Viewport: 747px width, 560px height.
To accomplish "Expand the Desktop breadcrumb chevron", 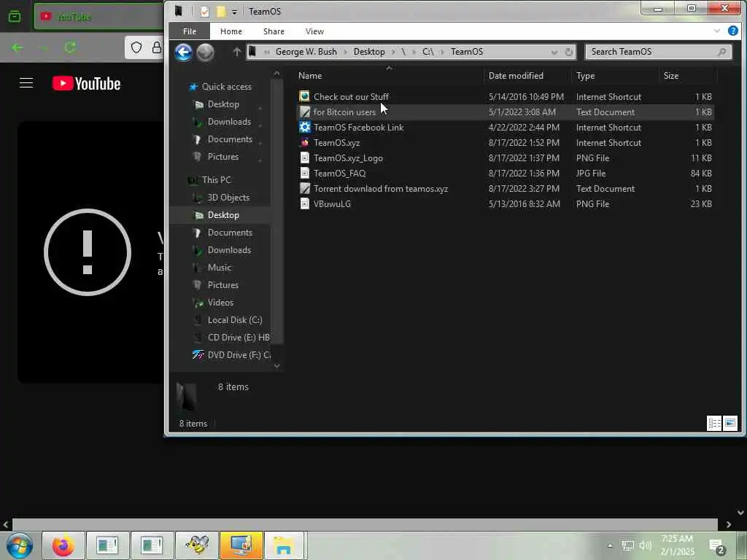I will tap(393, 52).
